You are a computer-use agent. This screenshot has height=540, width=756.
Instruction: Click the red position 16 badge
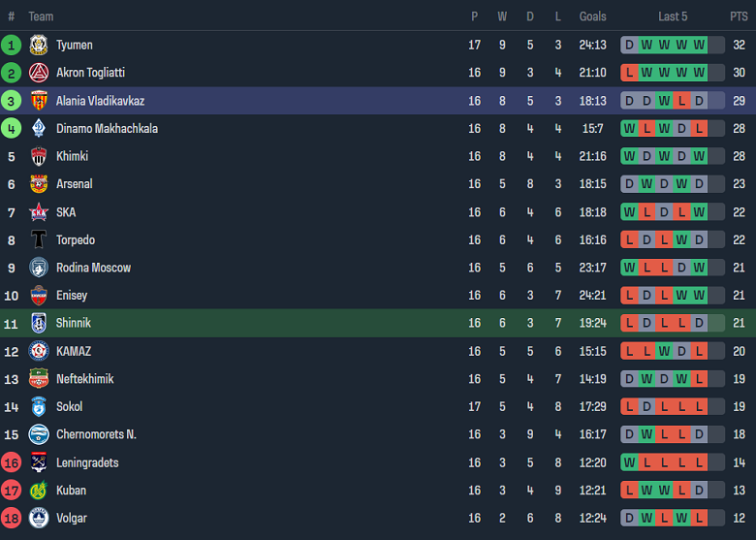point(12,462)
